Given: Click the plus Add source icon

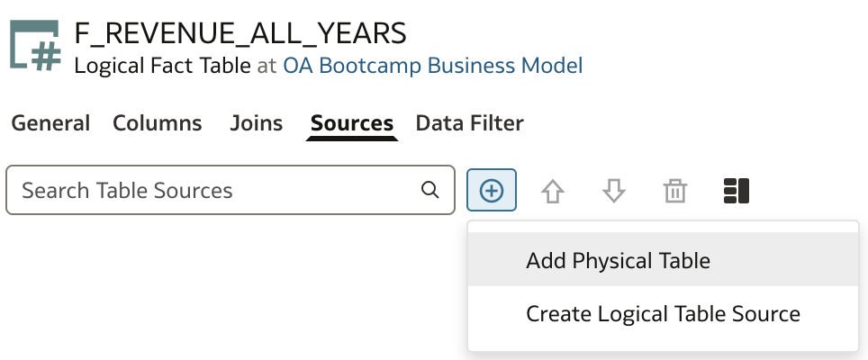Looking at the screenshot, I should 492,190.
